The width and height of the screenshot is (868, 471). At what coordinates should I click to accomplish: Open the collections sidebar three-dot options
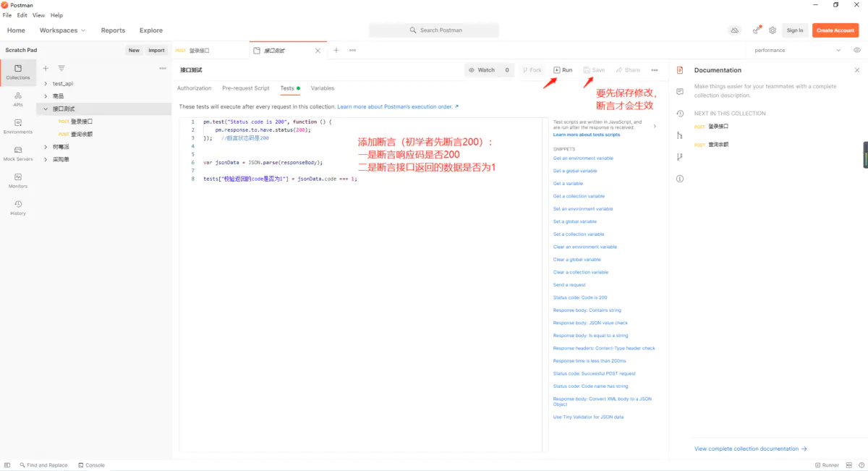[162, 68]
